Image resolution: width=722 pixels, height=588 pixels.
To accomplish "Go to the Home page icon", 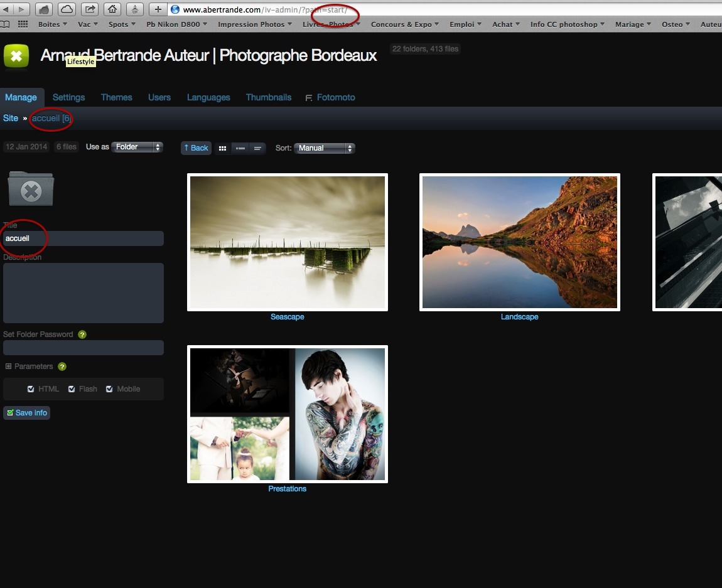I will coord(112,9).
